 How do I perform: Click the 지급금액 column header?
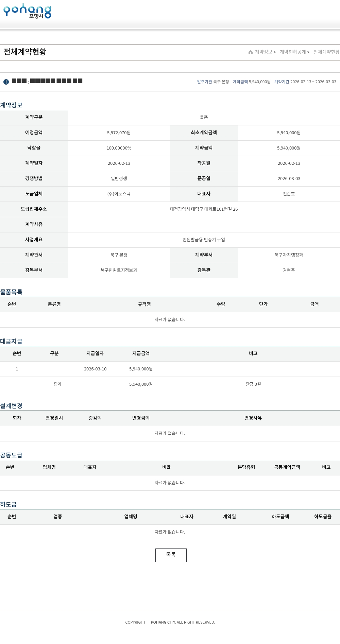tap(141, 353)
